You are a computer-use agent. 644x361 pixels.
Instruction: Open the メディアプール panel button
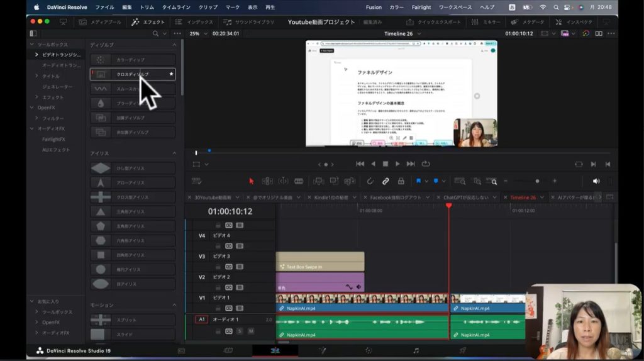pyautogui.click(x=99, y=22)
